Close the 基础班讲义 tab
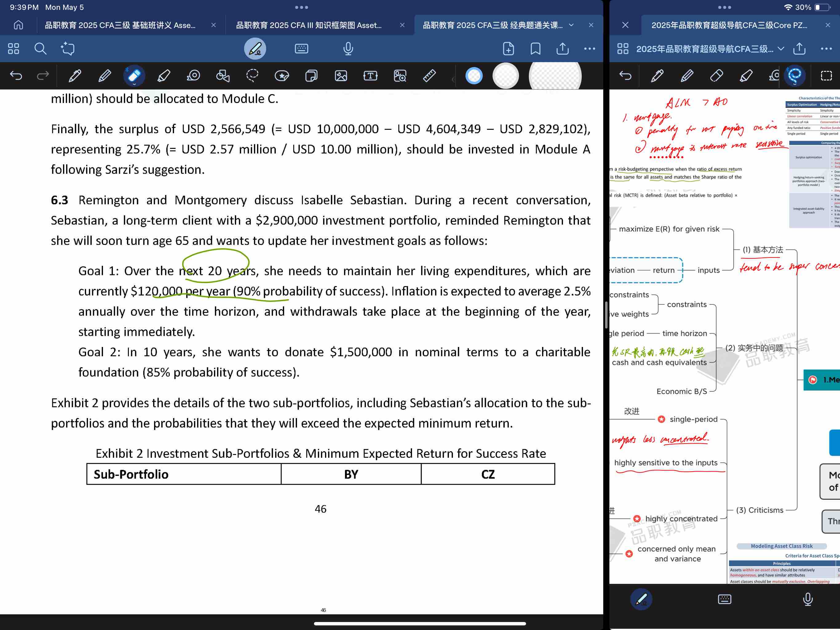The height and width of the screenshot is (630, 840). [x=214, y=25]
